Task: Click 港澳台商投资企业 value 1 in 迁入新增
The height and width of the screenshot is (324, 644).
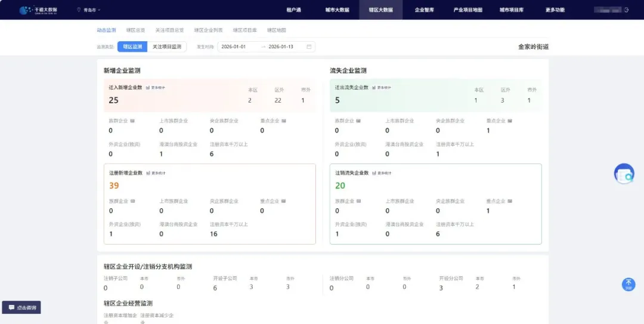Action: [161, 154]
